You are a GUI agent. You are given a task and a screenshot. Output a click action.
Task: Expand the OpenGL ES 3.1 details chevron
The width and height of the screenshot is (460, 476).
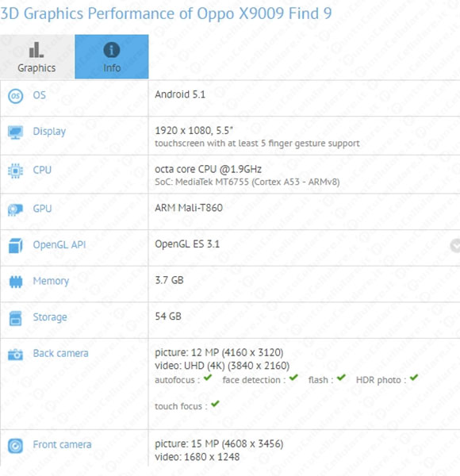pos(454,246)
